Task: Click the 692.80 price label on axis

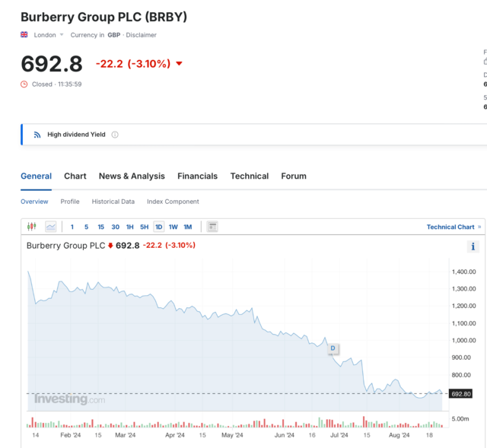Action: coord(461,394)
